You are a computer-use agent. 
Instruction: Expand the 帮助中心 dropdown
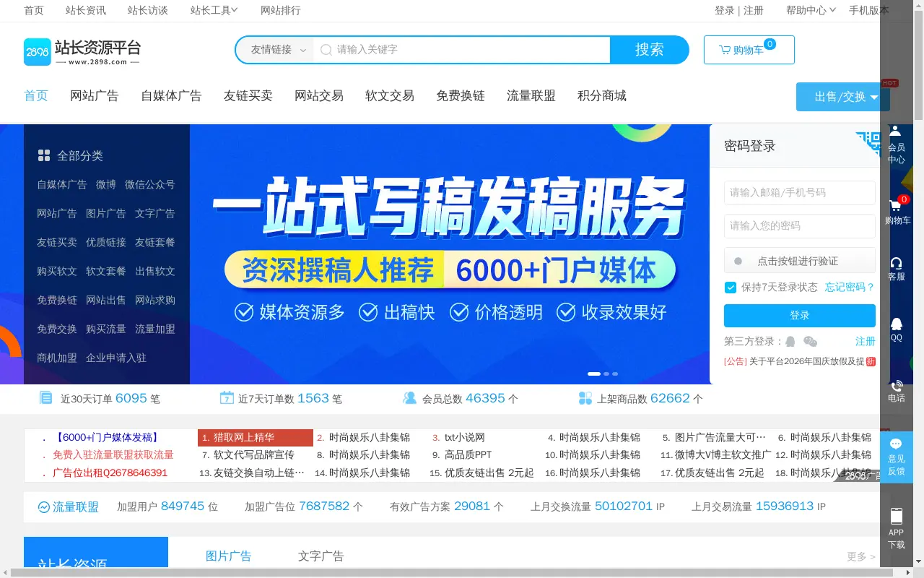[x=811, y=10]
